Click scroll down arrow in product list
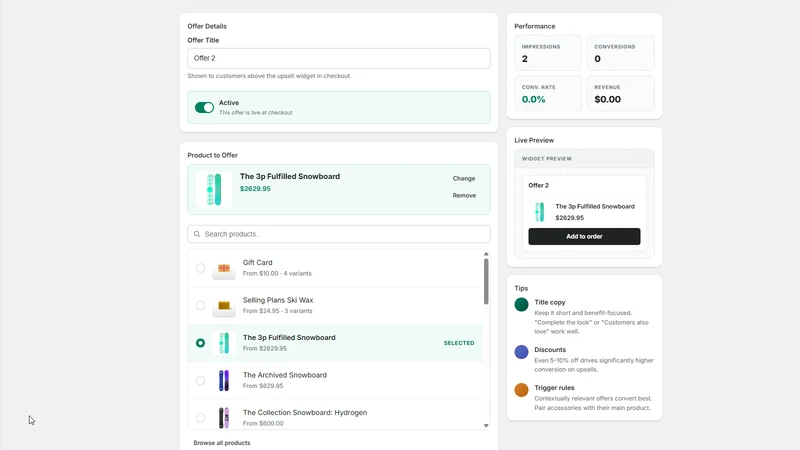 tap(486, 426)
